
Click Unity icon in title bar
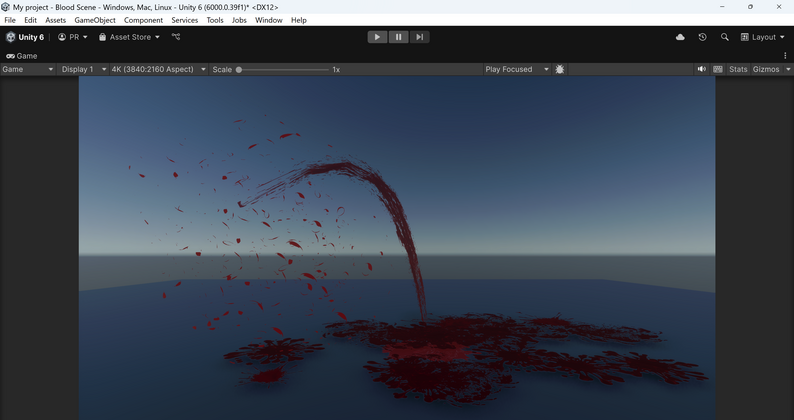(6, 7)
